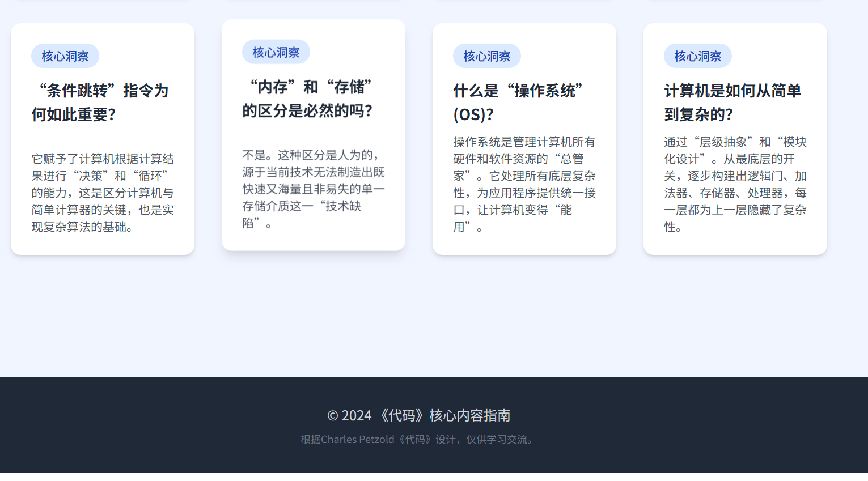Click the © 2024《代码》核心内容指南 footer text
868x481 pixels.
(418, 415)
